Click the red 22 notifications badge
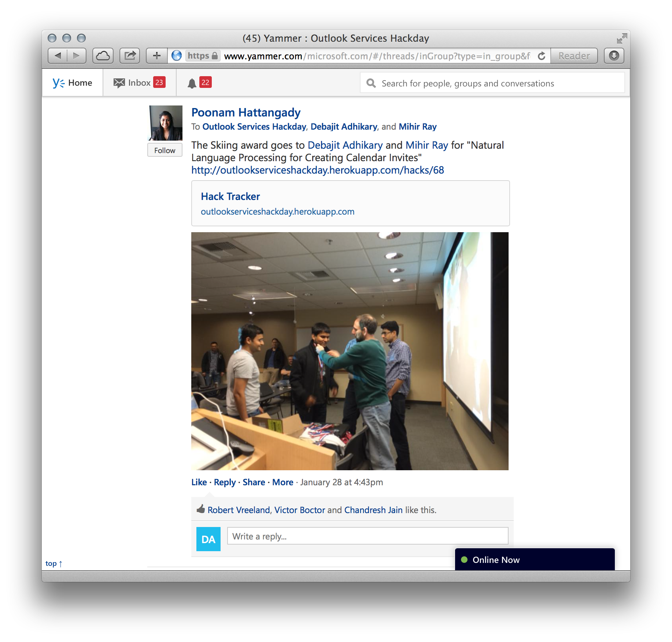 [x=205, y=82]
